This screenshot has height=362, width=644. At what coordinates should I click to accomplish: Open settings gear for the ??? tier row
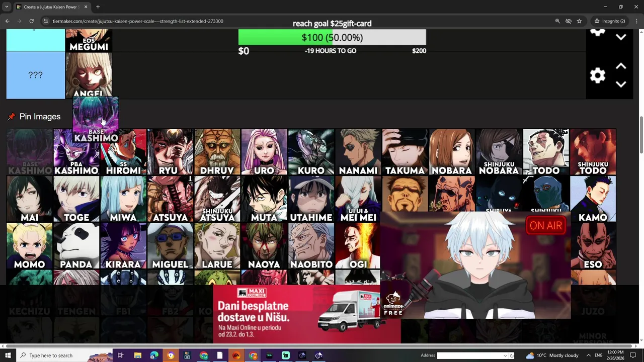coord(597,75)
